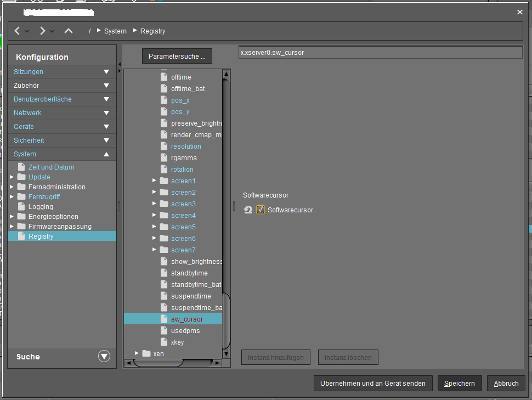The width and height of the screenshot is (532, 400).
Task: Toggle the Softwarecursor checkbox
Action: (x=261, y=210)
